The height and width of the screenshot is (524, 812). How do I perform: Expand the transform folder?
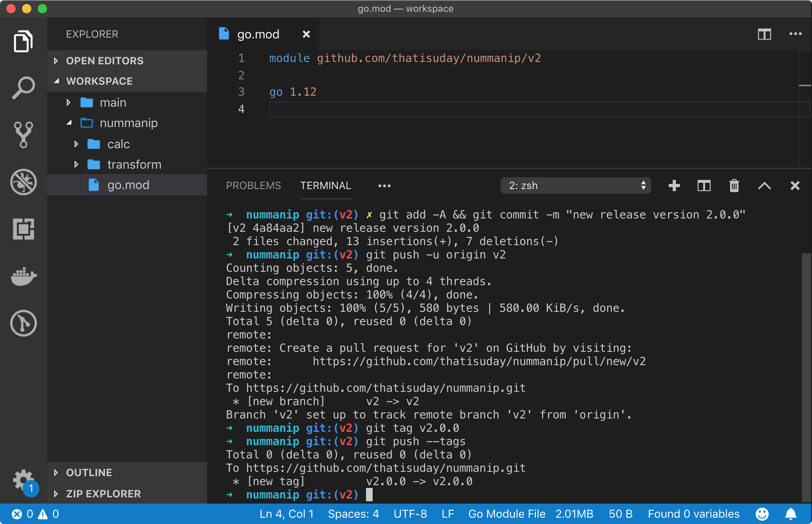[x=77, y=164]
